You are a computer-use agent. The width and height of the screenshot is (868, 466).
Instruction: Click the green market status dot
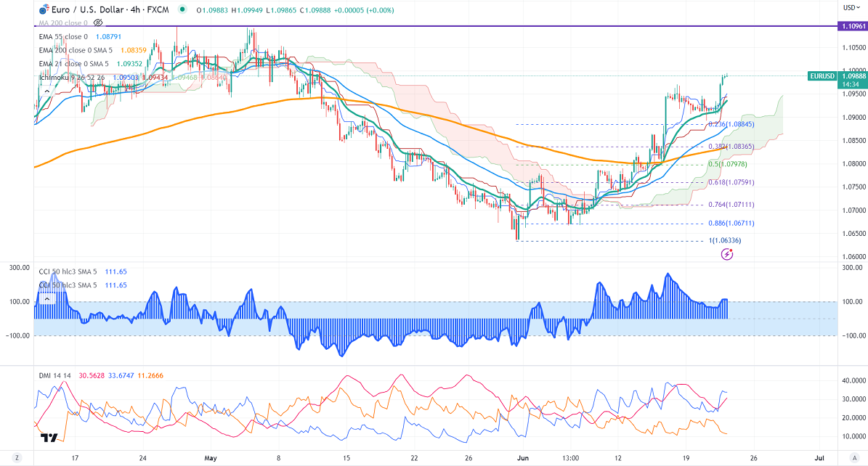click(182, 9)
